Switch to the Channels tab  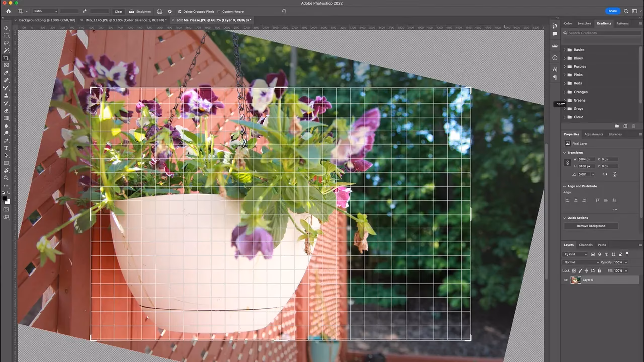click(585, 245)
